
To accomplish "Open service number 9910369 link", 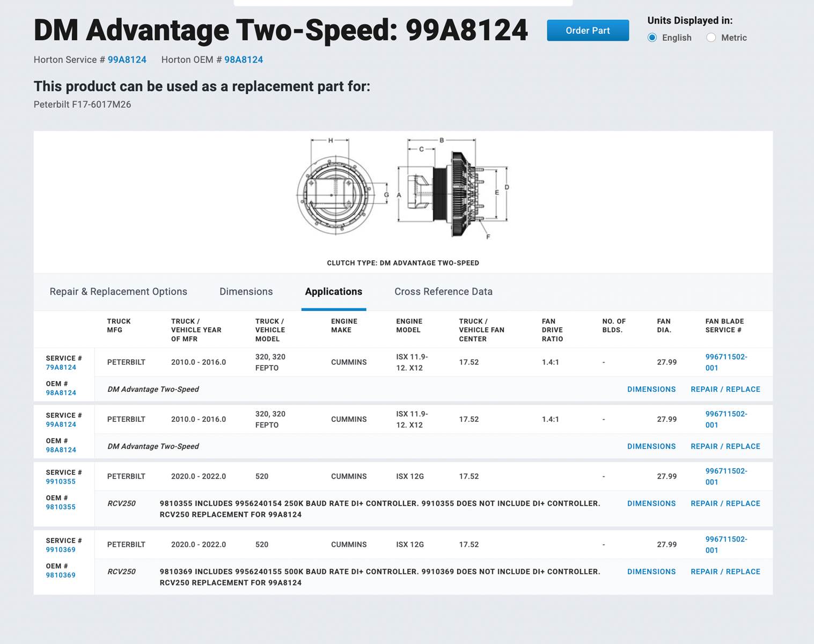I will click(x=61, y=550).
